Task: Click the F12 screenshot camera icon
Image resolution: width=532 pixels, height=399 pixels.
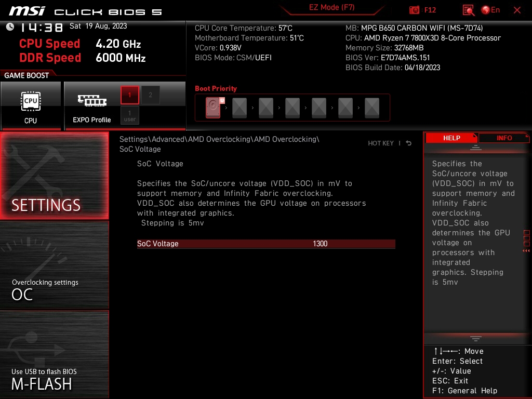Action: tap(414, 10)
